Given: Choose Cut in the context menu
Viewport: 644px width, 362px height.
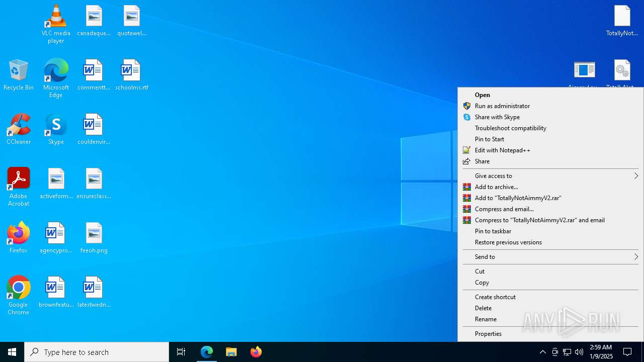Looking at the screenshot, I should tap(550, 271).
